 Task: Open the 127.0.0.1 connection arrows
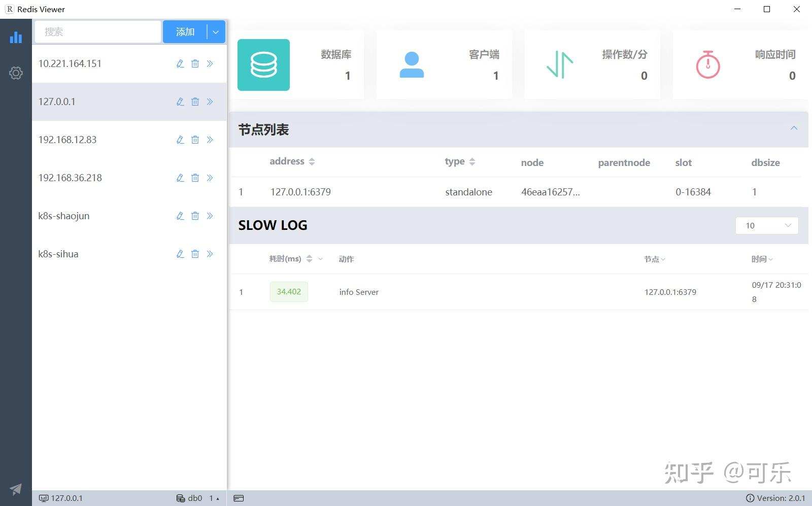pos(210,102)
